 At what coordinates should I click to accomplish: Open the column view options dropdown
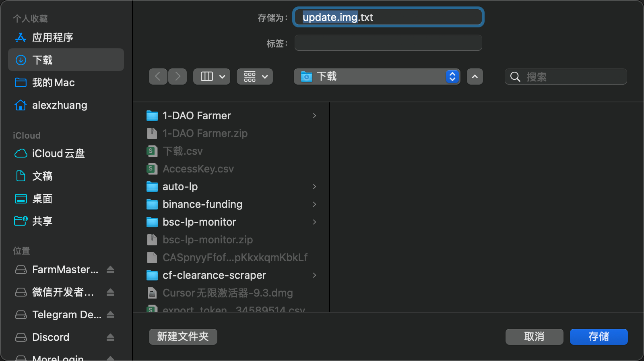pyautogui.click(x=212, y=77)
